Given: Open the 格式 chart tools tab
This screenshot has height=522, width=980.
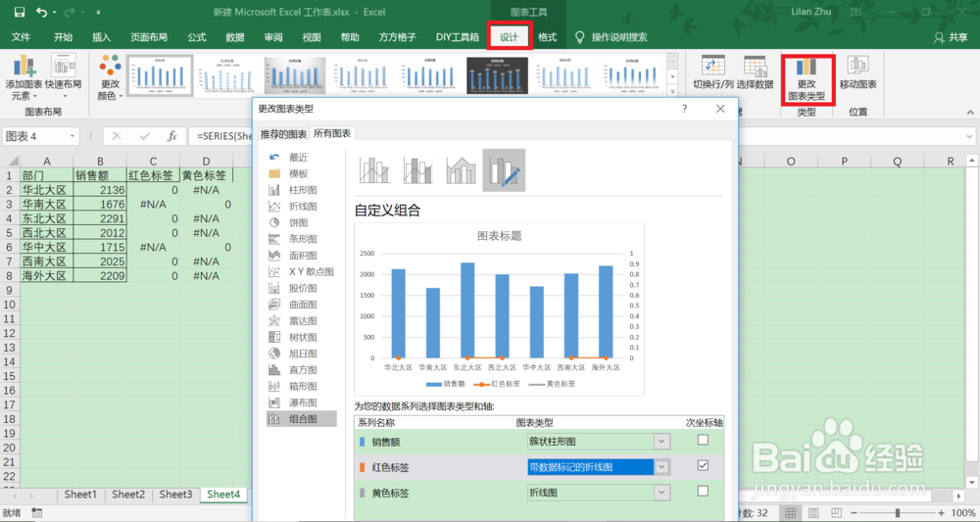Looking at the screenshot, I should coord(548,37).
